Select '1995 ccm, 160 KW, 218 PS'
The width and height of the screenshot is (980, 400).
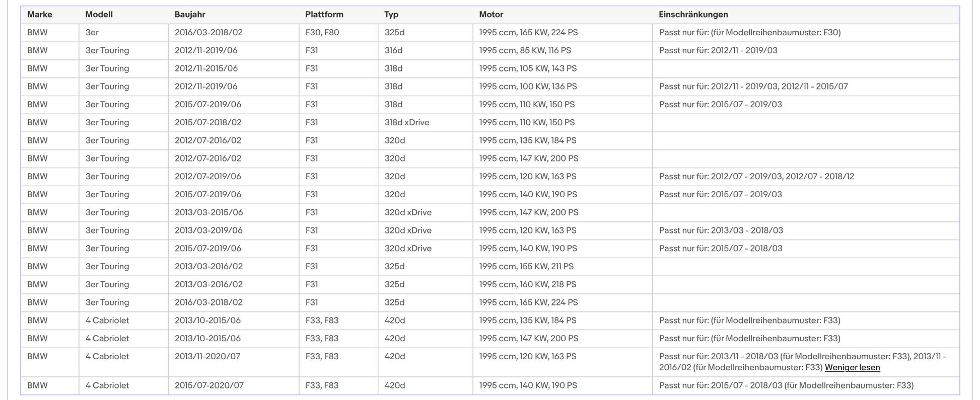(x=527, y=284)
